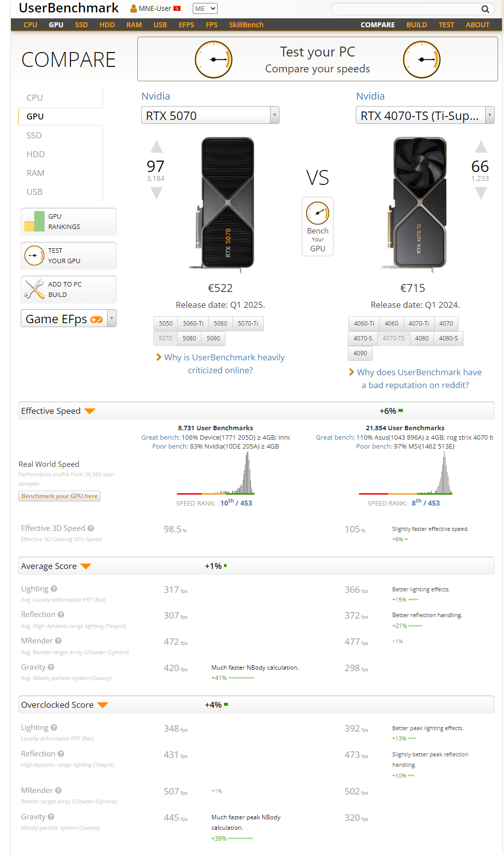504x854 pixels.
Task: Open the Game EFps dropdown
Action: (x=68, y=319)
